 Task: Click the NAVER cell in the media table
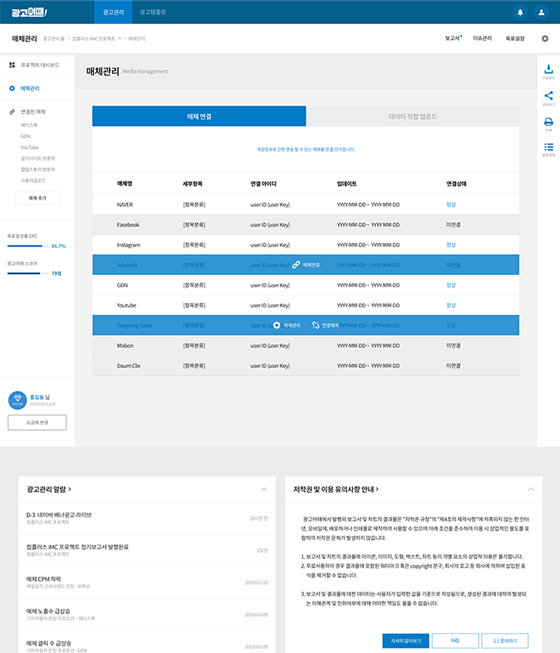coord(125,204)
